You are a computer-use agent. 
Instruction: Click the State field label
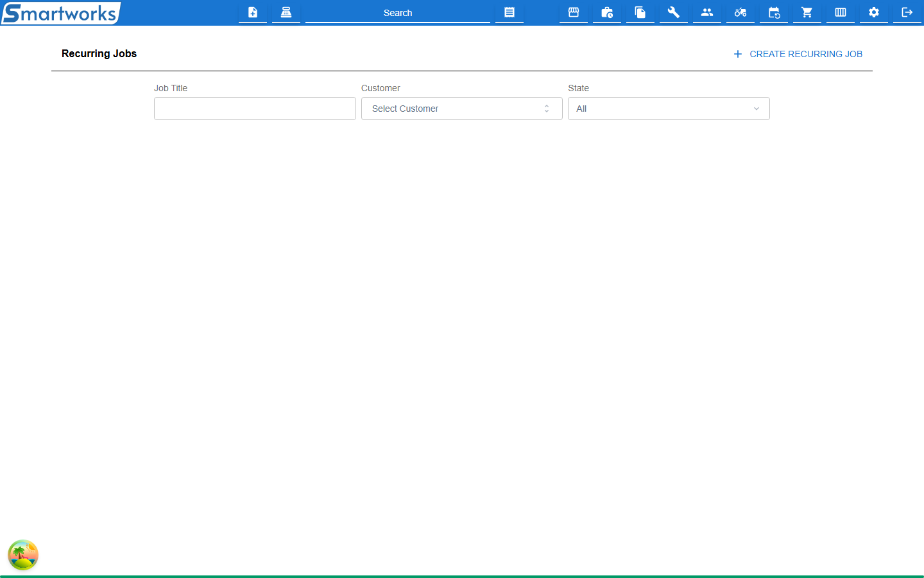pyautogui.click(x=578, y=88)
